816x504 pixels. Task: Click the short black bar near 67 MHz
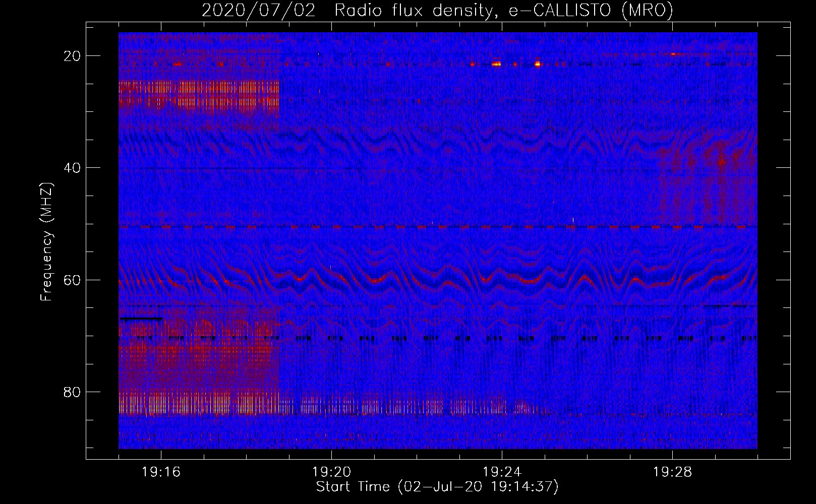tap(141, 319)
